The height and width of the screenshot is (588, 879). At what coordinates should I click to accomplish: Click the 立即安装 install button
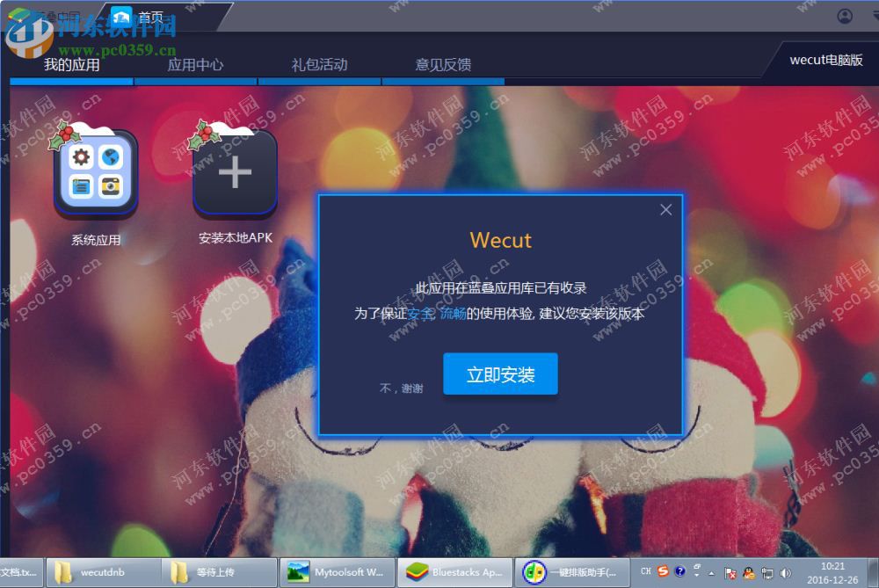(x=500, y=373)
